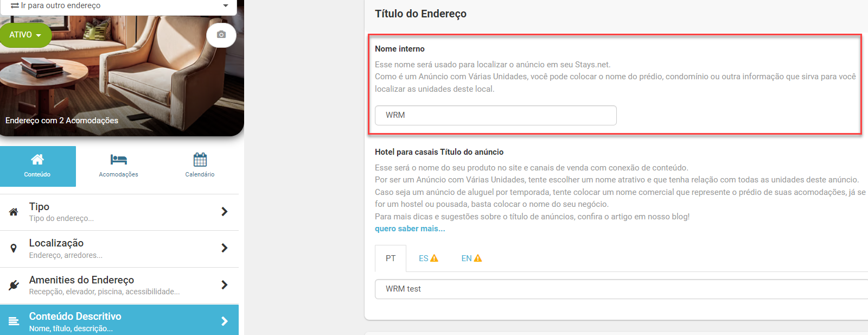The image size is (868, 335).
Task: Expand the Tipo section chevron
Action: (224, 212)
